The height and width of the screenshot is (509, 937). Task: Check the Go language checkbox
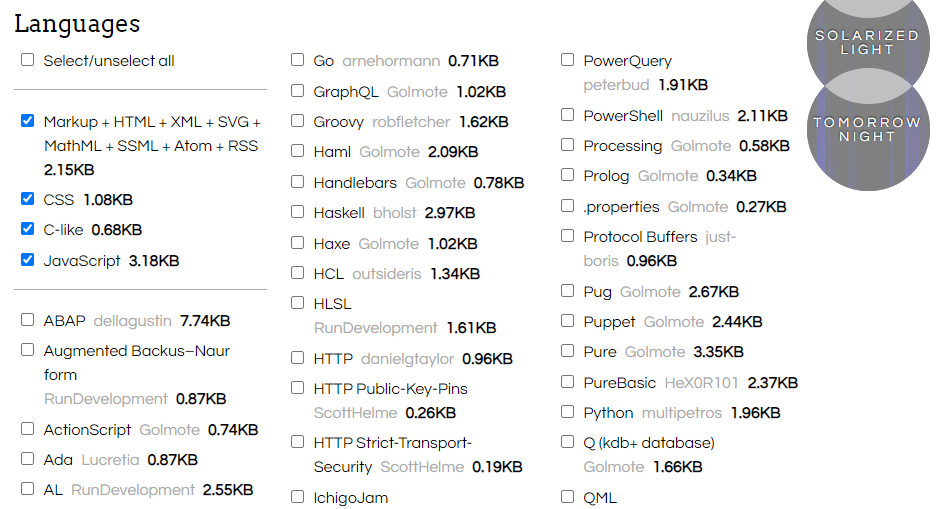[x=297, y=60]
